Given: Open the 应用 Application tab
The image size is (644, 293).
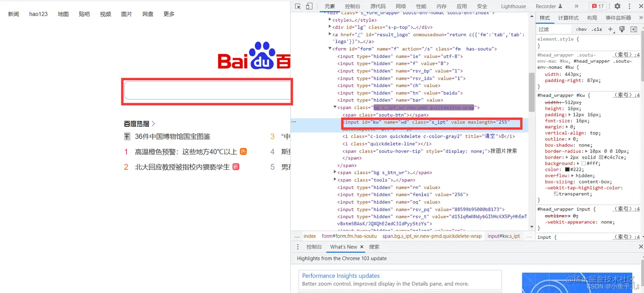Looking at the screenshot, I should coord(462,6).
